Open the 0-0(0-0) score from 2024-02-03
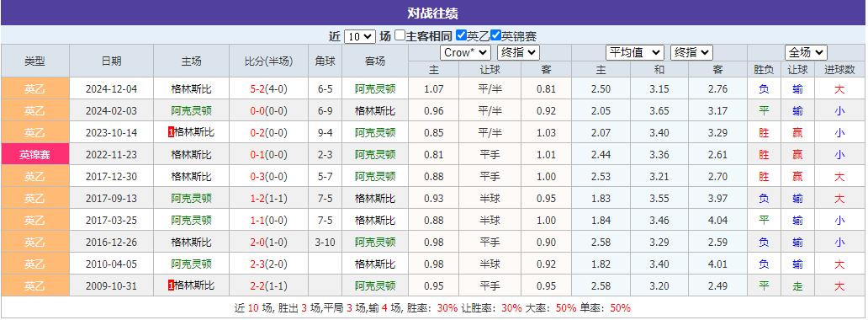Image resolution: width=868 pixels, height=320 pixels. [268, 111]
